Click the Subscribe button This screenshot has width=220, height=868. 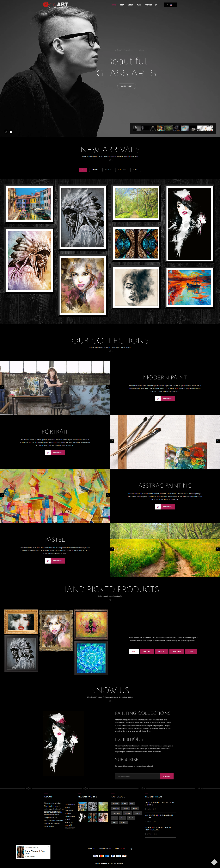tap(167, 776)
